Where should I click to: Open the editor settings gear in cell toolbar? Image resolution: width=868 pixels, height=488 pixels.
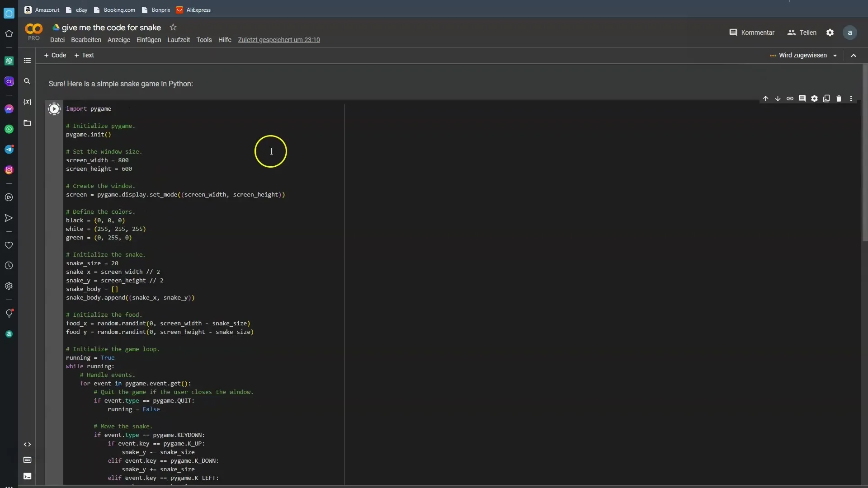click(x=814, y=99)
